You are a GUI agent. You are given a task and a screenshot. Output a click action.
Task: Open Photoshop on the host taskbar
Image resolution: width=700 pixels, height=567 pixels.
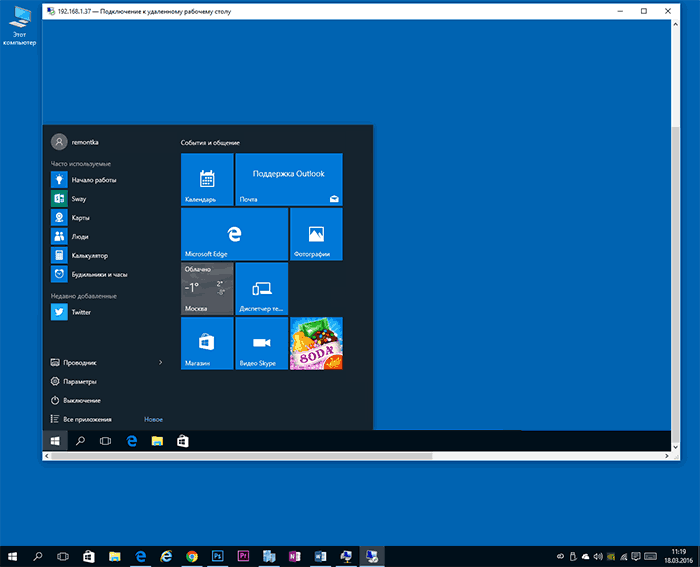[x=217, y=556]
